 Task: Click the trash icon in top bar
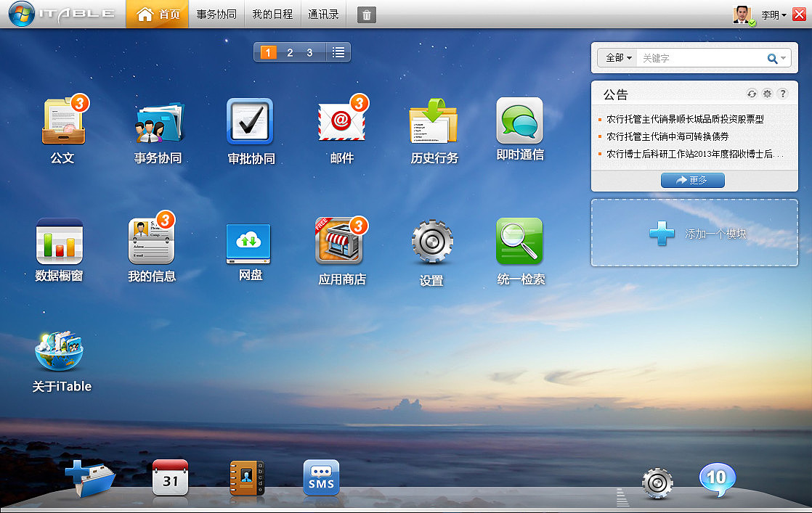pyautogui.click(x=367, y=15)
